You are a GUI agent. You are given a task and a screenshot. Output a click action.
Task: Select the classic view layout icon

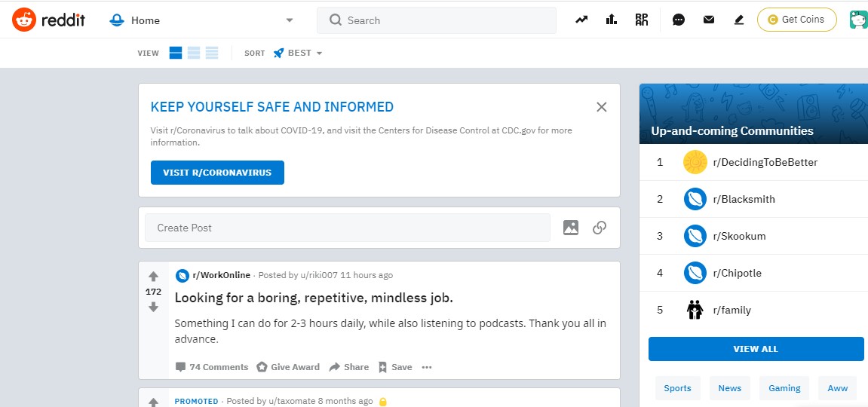pyautogui.click(x=194, y=53)
